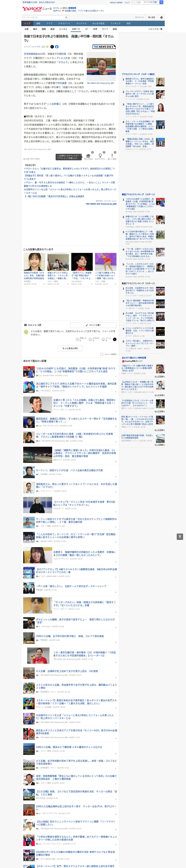The image size is (186, 868).
Task: Open the トップ navigation tab
Action: [x=27, y=24]
